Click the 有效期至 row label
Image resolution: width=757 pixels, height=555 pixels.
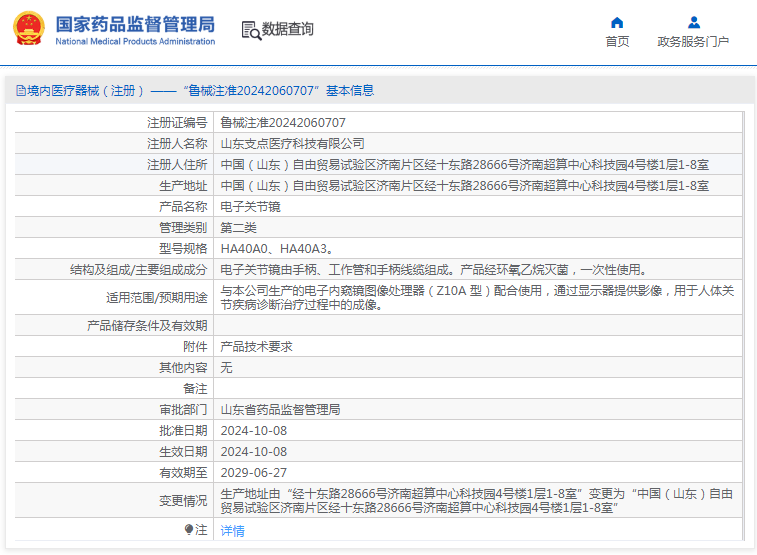point(183,472)
